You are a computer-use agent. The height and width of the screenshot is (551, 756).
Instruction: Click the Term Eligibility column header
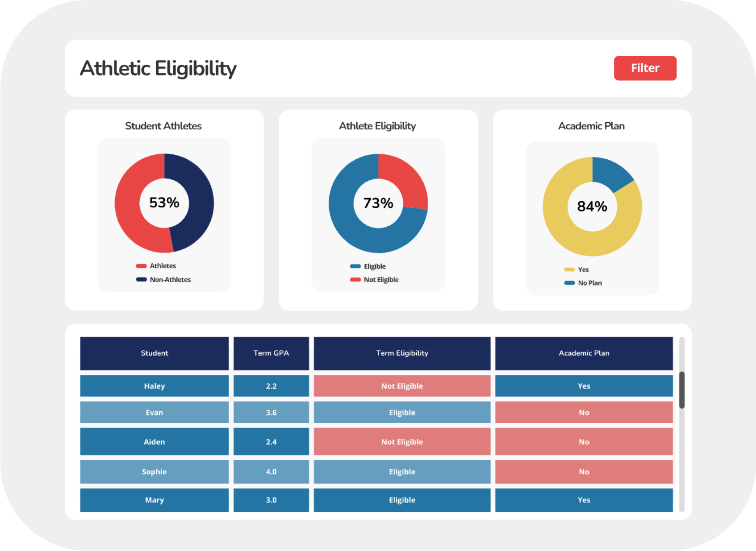[x=402, y=353]
